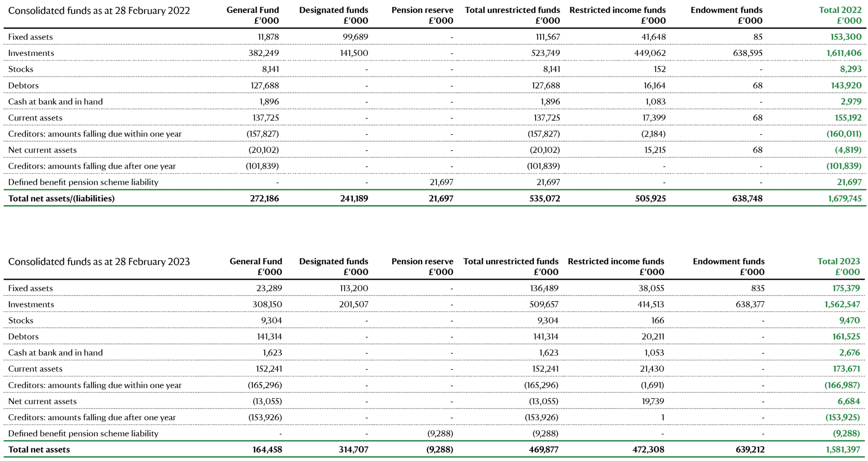This screenshot has height=461, width=868.
Task: Click the 2022 restricted fixed assets 41,648
Action: (654, 37)
